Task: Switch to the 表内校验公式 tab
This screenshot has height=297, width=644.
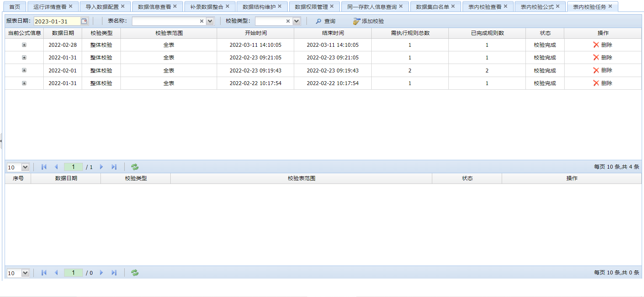Action: 537,7
